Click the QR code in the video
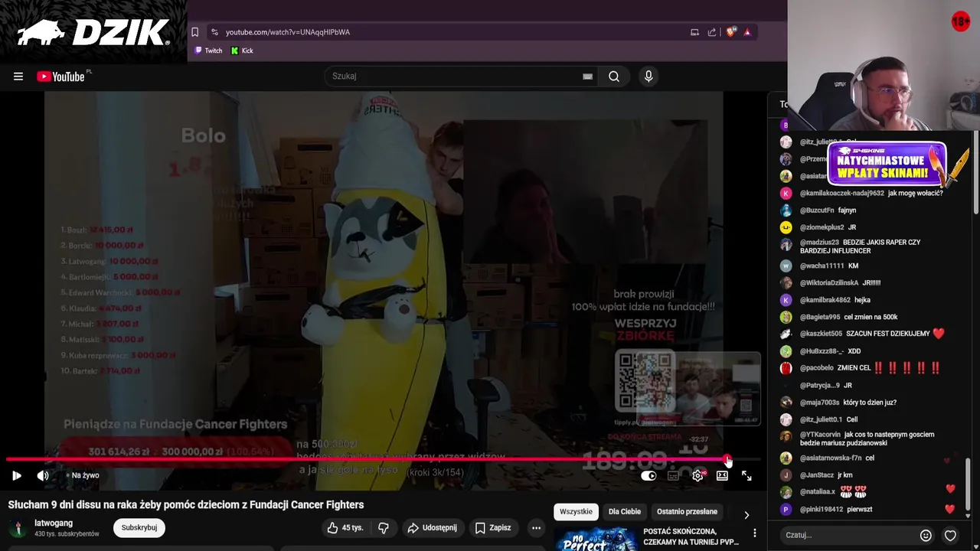 click(645, 380)
